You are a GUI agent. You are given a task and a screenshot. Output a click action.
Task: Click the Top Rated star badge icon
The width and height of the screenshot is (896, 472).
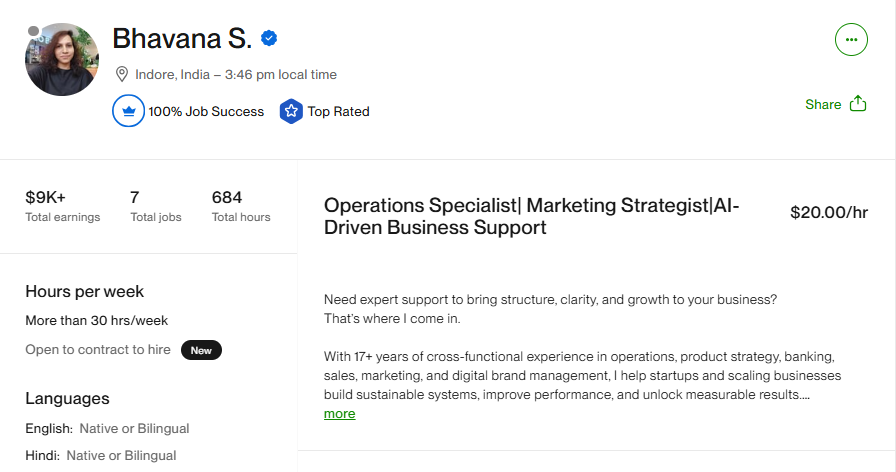[x=291, y=111]
